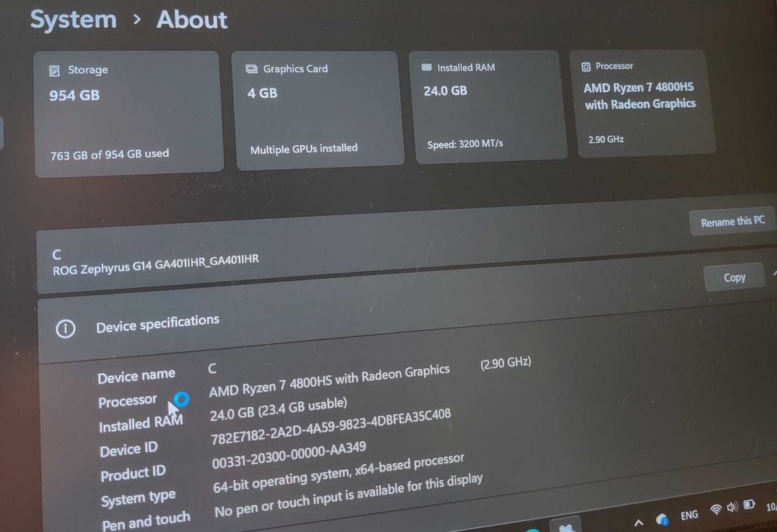Open the Installed RAM 24.0 GB card
The image size is (777, 532).
tap(488, 106)
